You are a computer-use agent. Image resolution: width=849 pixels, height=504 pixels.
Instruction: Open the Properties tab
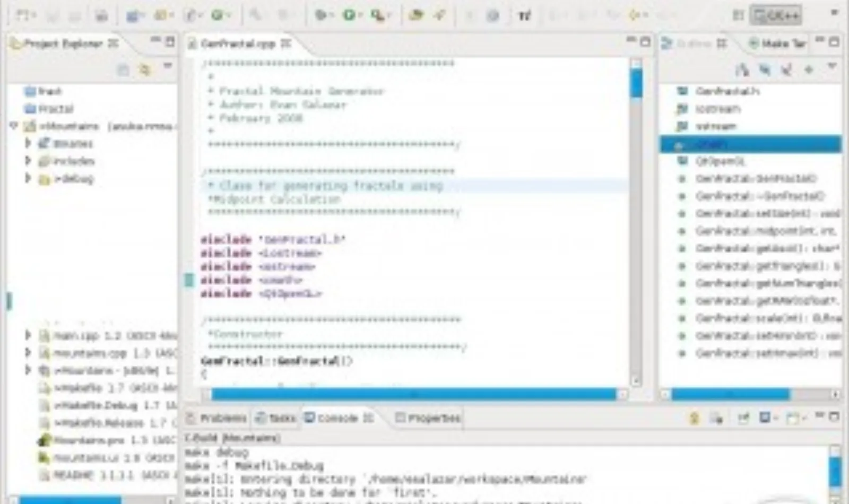click(428, 418)
